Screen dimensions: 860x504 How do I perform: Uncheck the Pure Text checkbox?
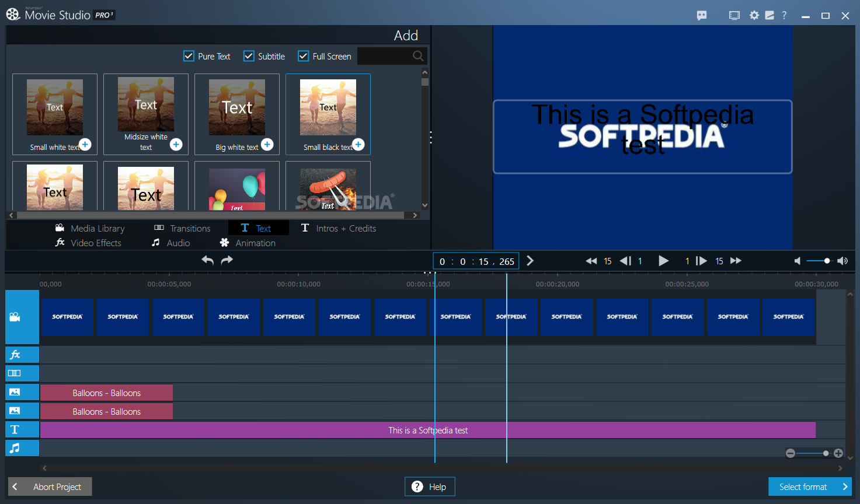click(189, 56)
